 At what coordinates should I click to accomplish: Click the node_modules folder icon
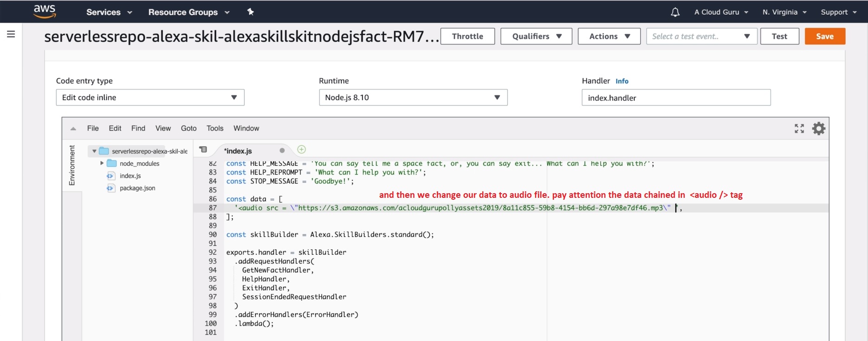click(112, 164)
